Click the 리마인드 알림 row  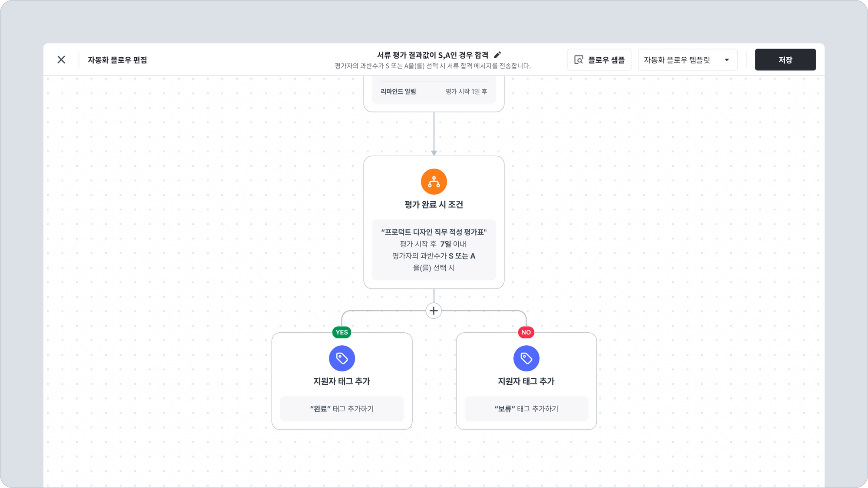(x=434, y=92)
